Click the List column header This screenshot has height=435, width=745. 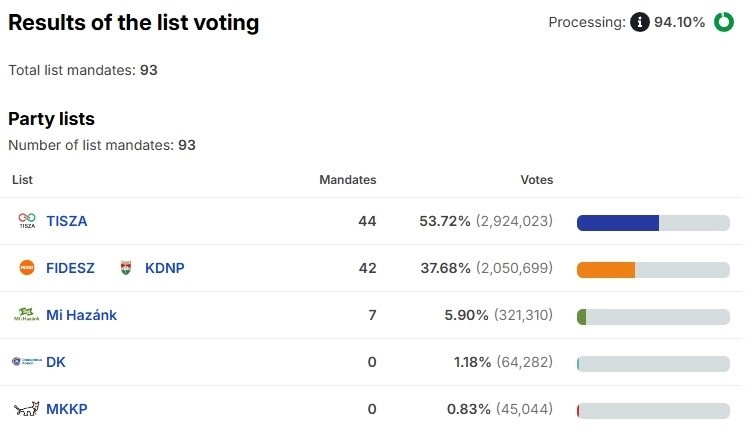[x=22, y=180]
